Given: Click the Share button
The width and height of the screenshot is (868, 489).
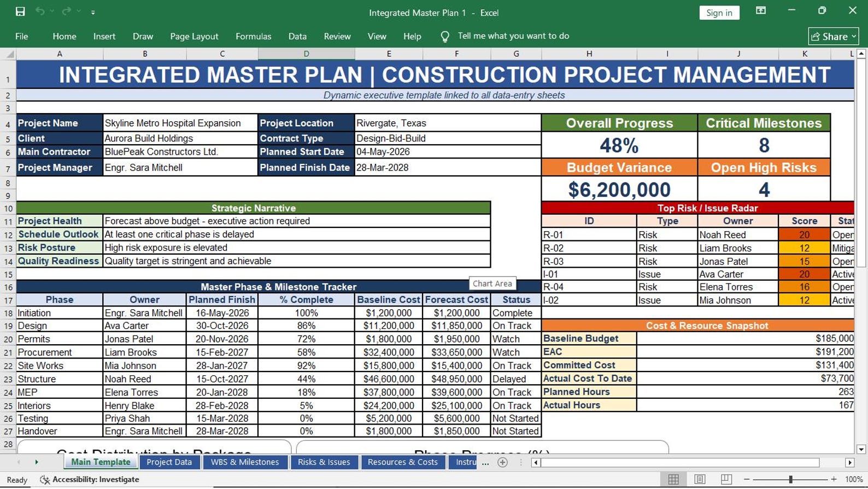Looking at the screenshot, I should 834,37.
